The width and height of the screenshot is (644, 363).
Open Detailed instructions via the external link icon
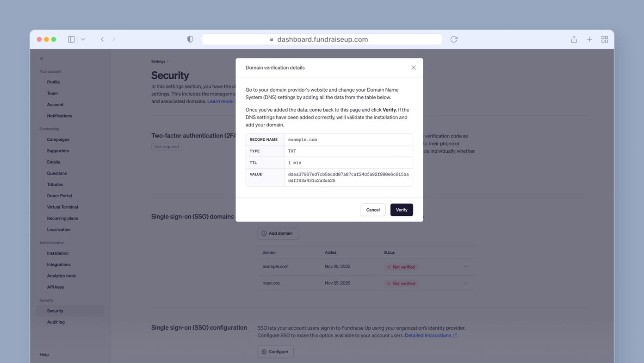pyautogui.click(x=455, y=335)
